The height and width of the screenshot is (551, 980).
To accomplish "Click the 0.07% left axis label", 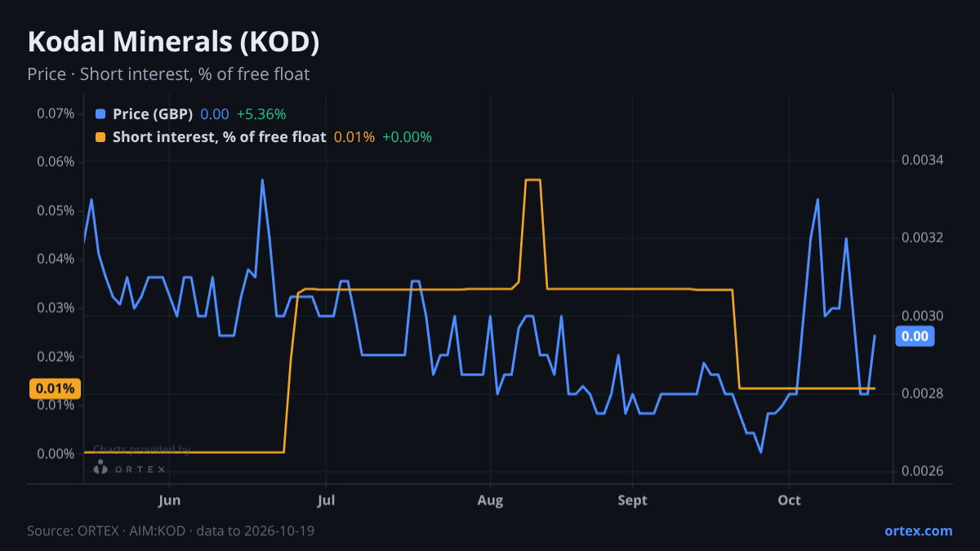I will 56,113.
